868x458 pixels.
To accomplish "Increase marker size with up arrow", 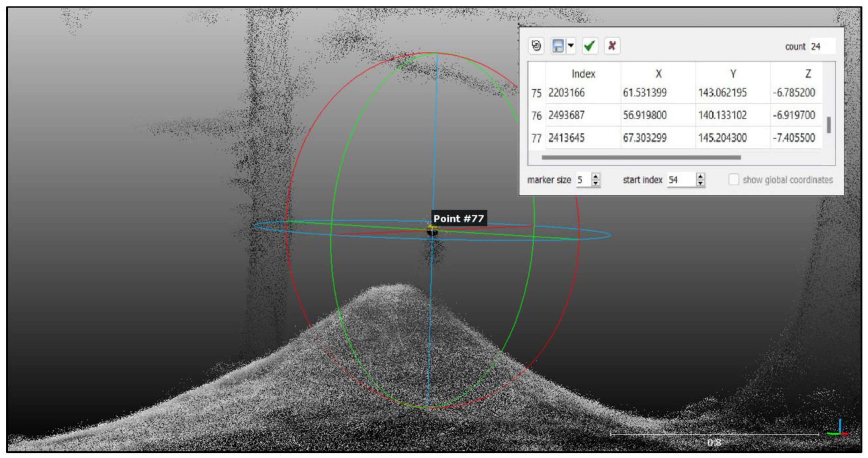I will (596, 176).
